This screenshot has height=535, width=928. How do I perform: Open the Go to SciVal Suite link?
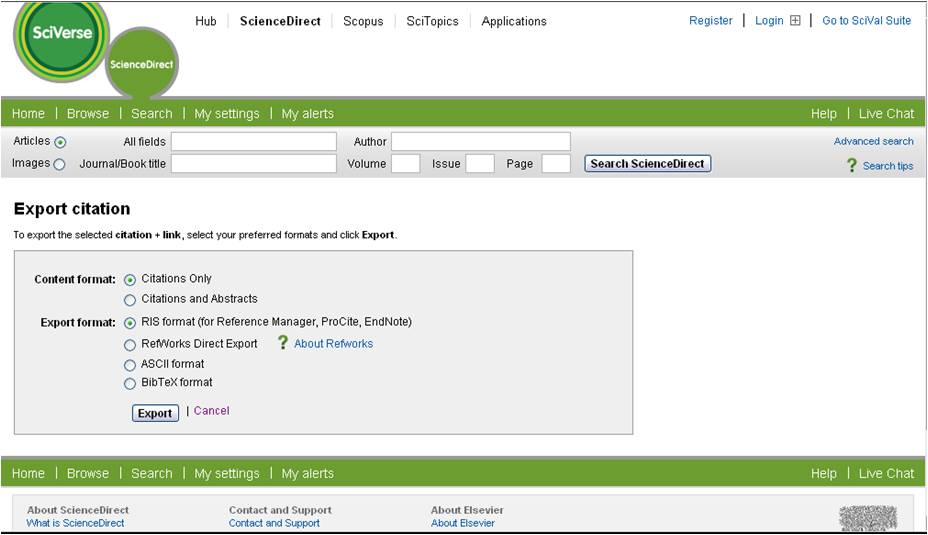(x=866, y=21)
